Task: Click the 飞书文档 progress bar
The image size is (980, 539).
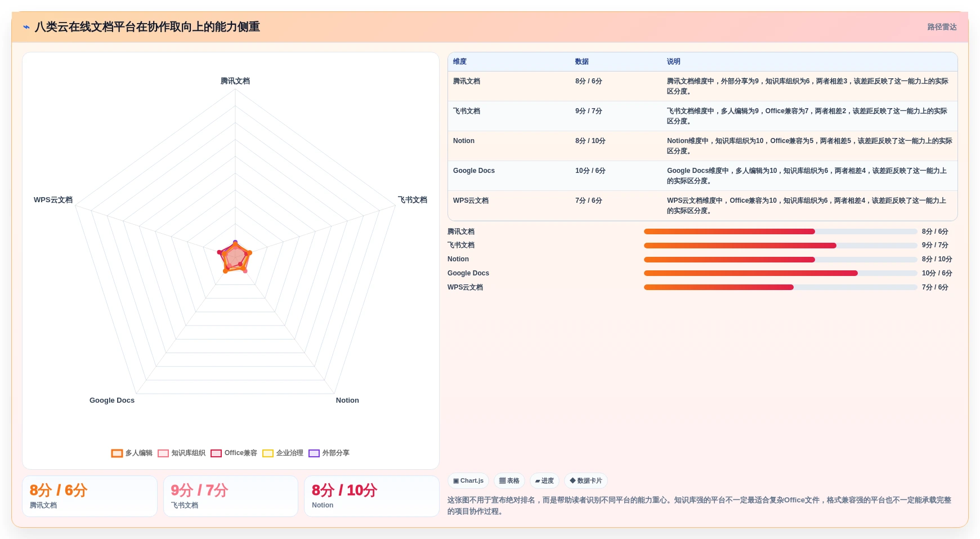Action: pyautogui.click(x=780, y=246)
